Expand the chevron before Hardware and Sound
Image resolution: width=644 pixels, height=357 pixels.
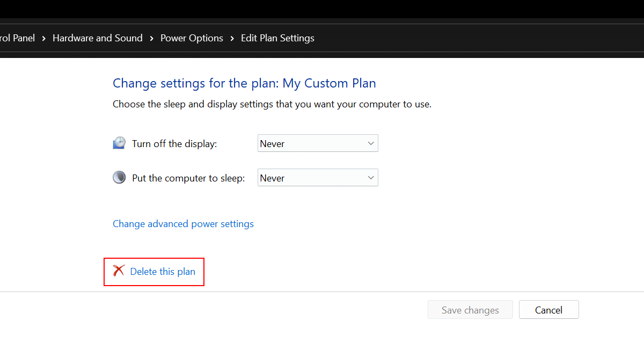[43, 38]
